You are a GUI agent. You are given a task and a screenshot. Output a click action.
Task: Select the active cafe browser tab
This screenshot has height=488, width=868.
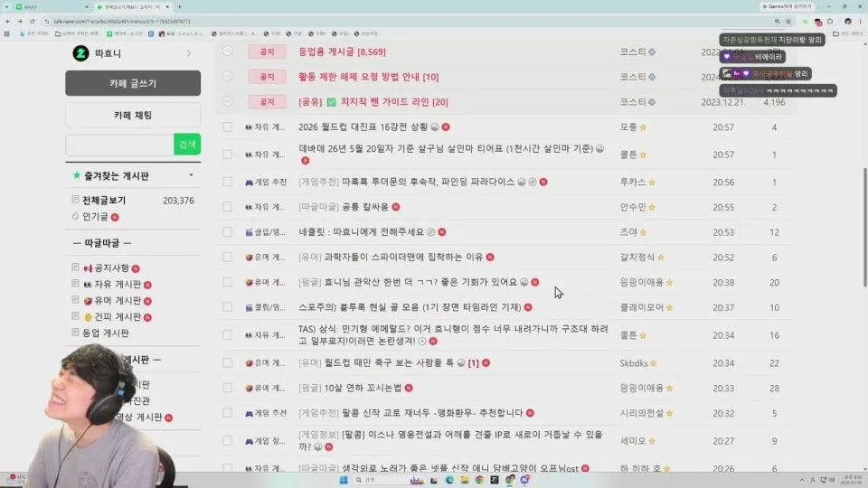[132, 6]
